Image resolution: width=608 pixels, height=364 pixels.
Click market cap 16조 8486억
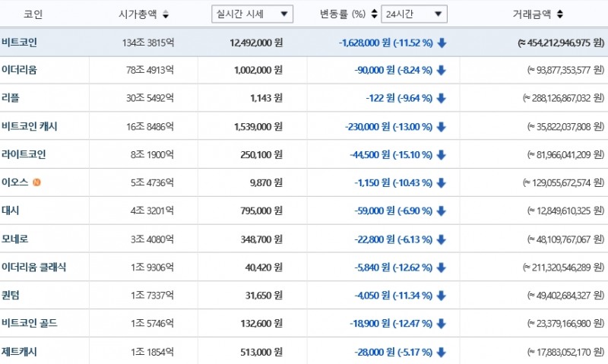click(150, 127)
